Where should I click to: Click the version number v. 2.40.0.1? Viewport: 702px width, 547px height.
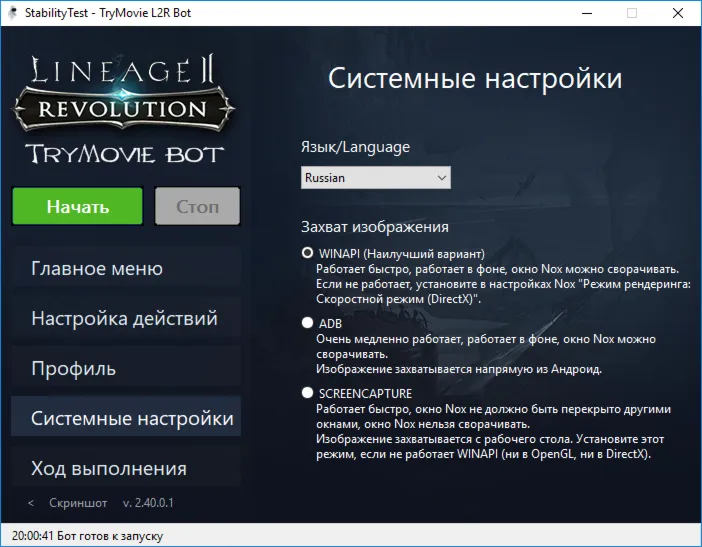tap(148, 503)
